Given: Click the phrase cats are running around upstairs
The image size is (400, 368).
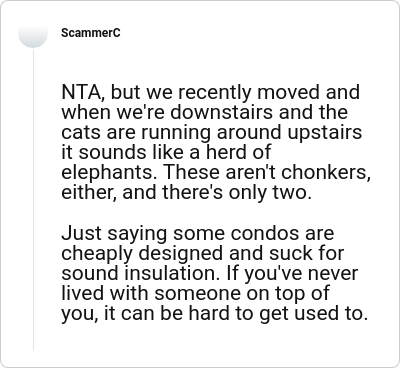Looking at the screenshot, I should tap(212, 132).
